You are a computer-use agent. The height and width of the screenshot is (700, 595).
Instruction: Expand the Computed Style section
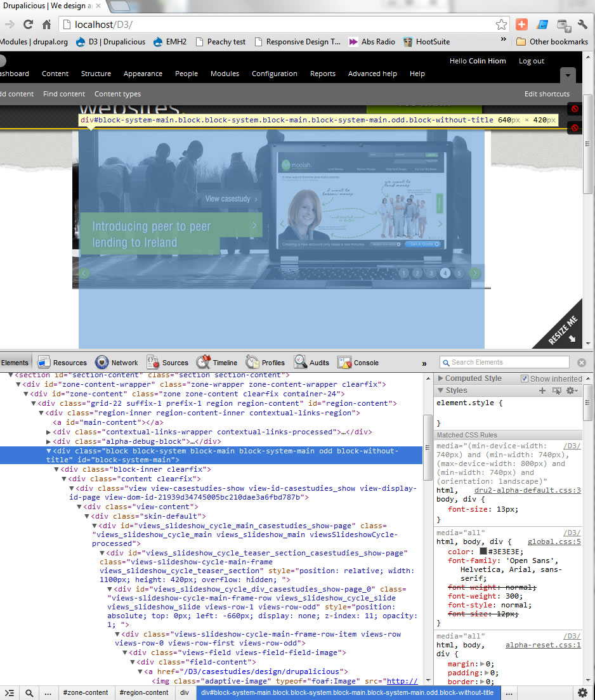click(x=440, y=378)
